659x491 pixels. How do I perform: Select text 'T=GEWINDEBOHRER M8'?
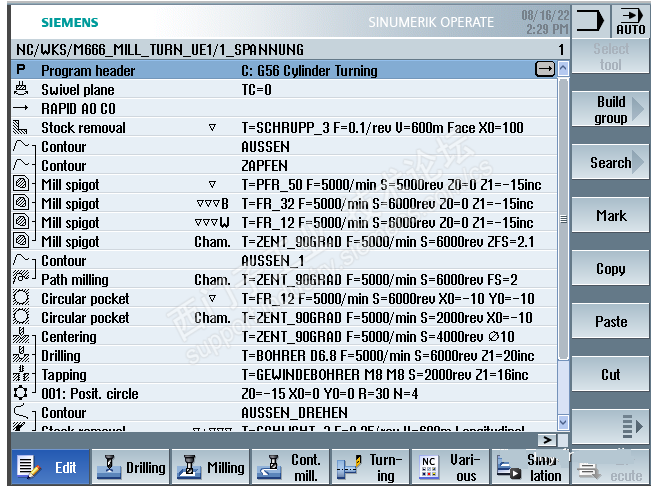pyautogui.click(x=301, y=375)
